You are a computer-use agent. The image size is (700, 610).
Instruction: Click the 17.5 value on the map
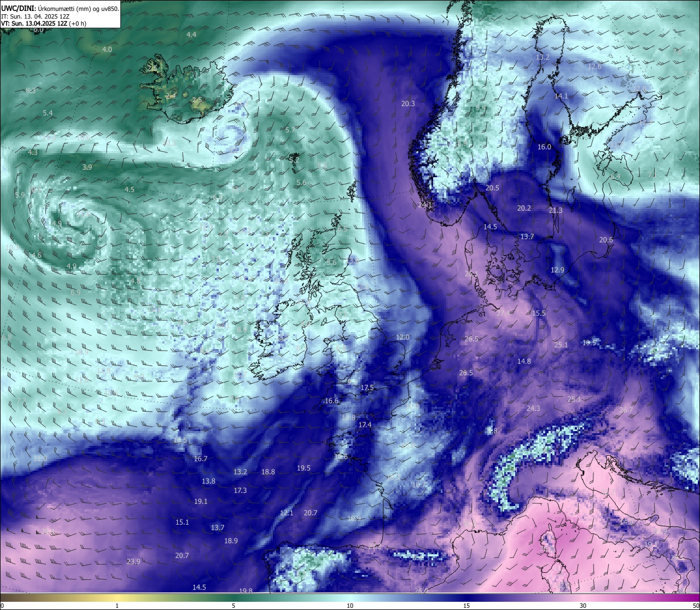pos(367,387)
